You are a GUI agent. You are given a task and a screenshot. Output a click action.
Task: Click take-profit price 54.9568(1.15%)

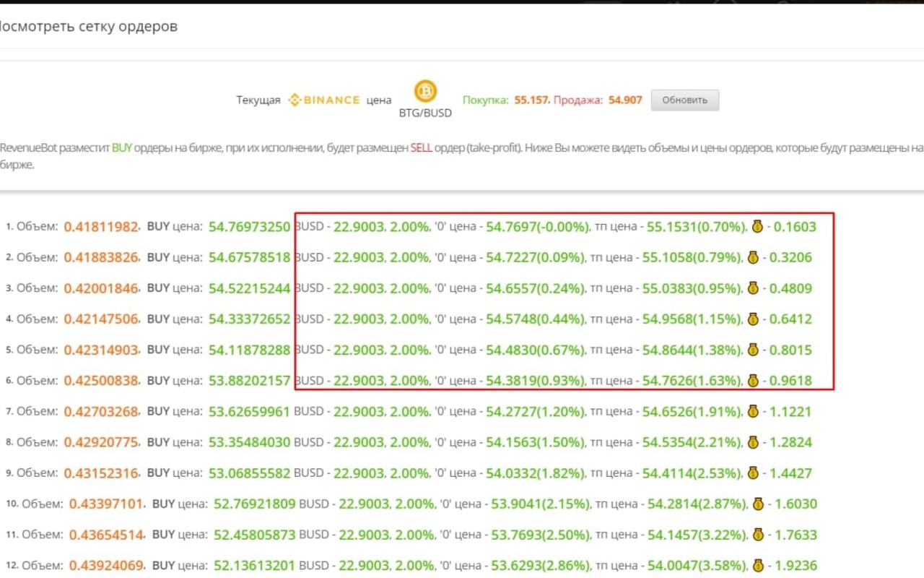[692, 319]
